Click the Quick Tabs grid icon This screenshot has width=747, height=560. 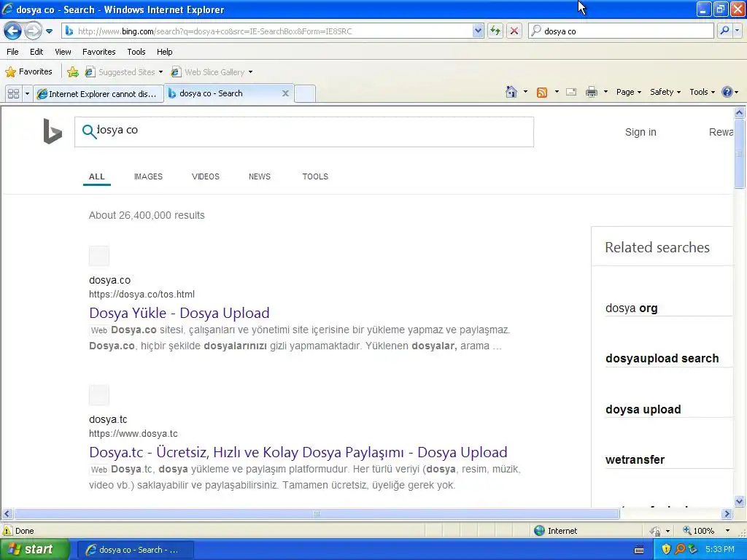[x=13, y=94]
